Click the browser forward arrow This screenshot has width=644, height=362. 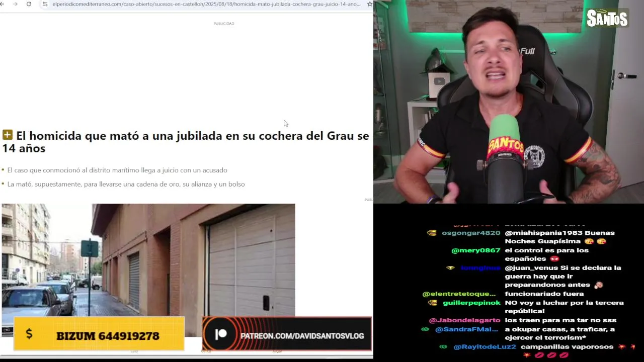[16, 4]
